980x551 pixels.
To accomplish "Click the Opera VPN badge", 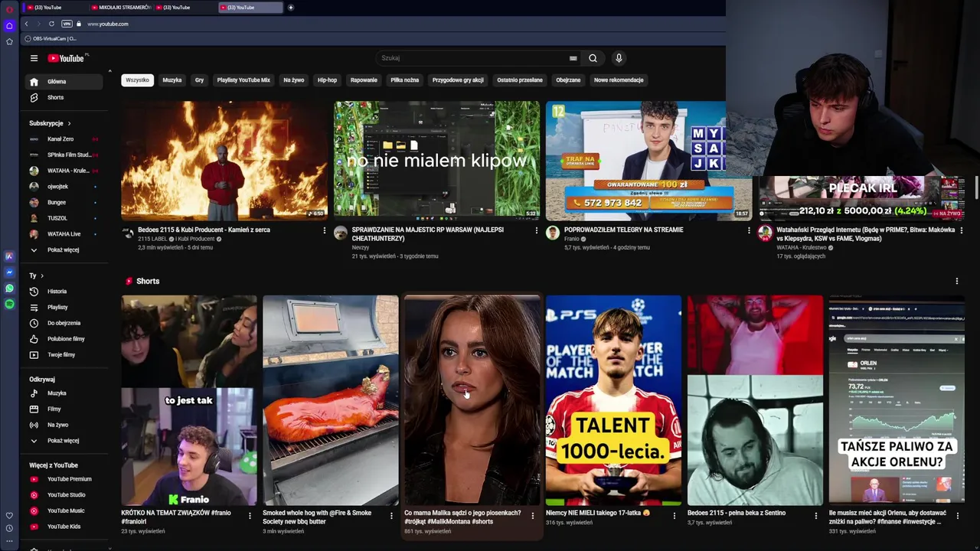I will (67, 24).
